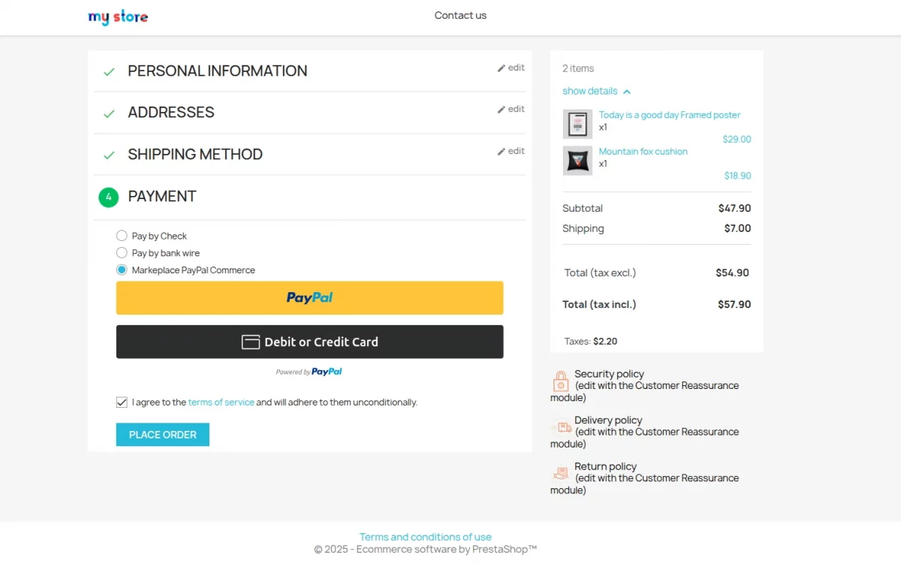Uncheck the terms of service agreement checkbox
The width and height of the screenshot is (901, 588).
(x=122, y=402)
